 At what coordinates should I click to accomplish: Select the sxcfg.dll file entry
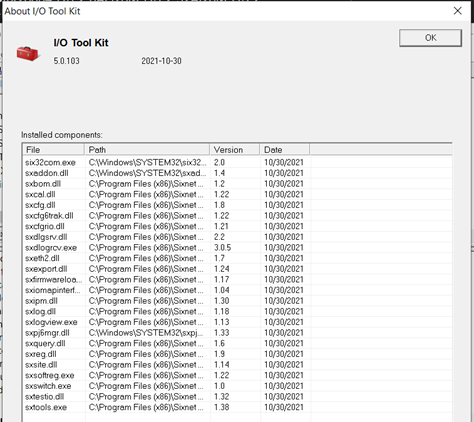pos(40,205)
